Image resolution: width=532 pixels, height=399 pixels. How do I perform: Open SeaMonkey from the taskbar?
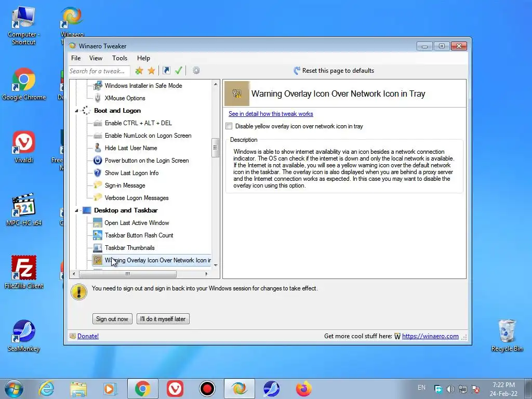[271, 389]
